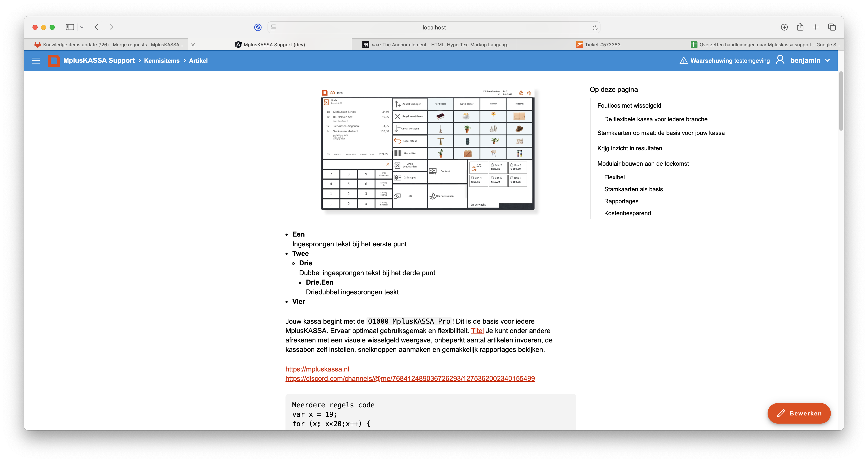868x462 pixels.
Task: Click the localhost address bar
Action: [434, 27]
